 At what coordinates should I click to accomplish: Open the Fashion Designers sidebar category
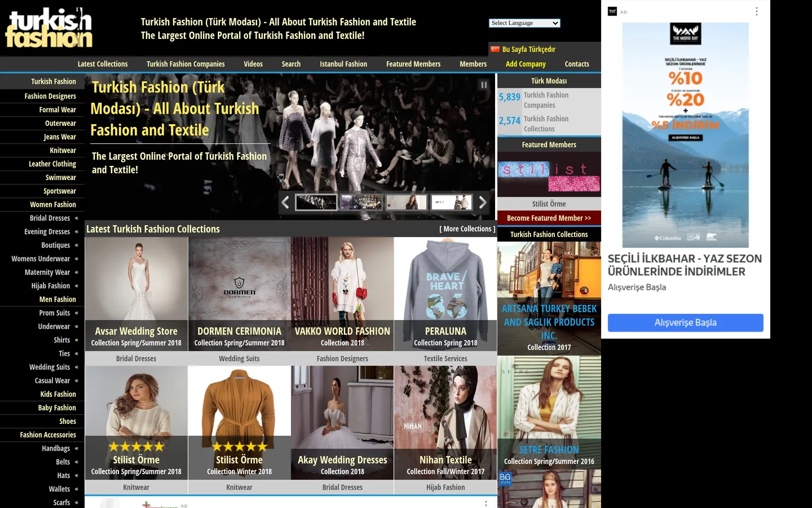coord(50,97)
